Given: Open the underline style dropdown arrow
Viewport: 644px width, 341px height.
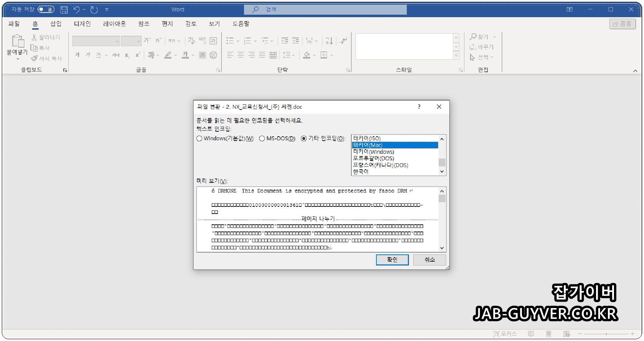Looking at the screenshot, I should [x=106, y=55].
